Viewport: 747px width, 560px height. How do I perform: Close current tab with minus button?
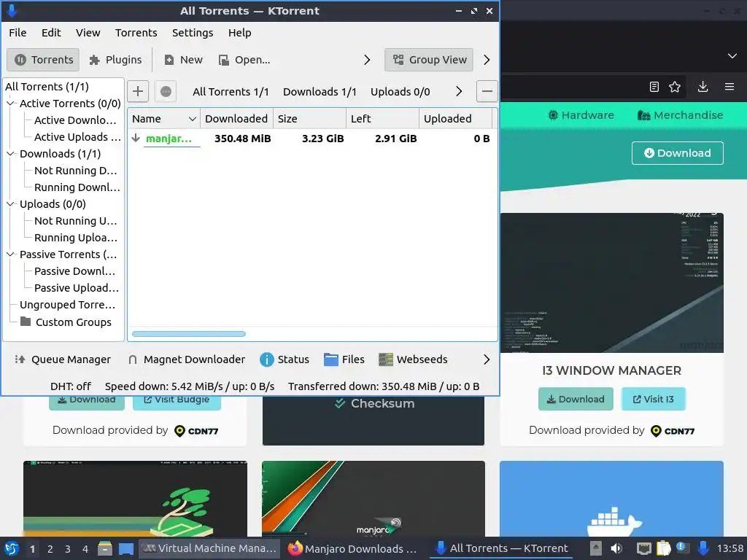487,91
